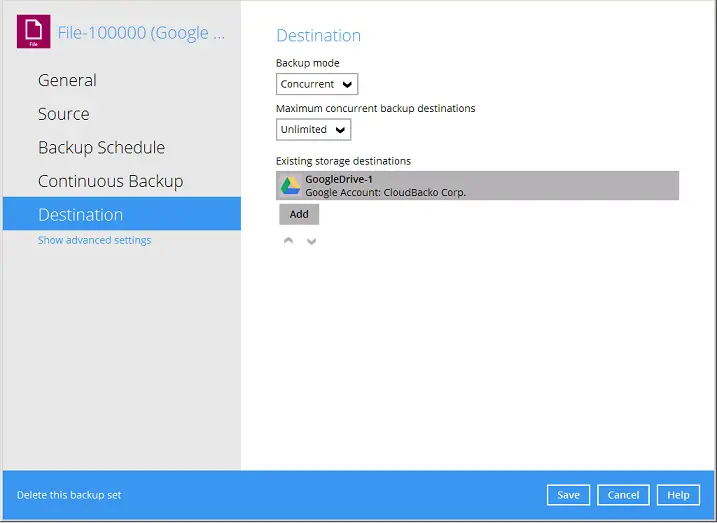
Task: Click the Google Account: CloudBacko Corp. text
Action: pyautogui.click(x=386, y=192)
